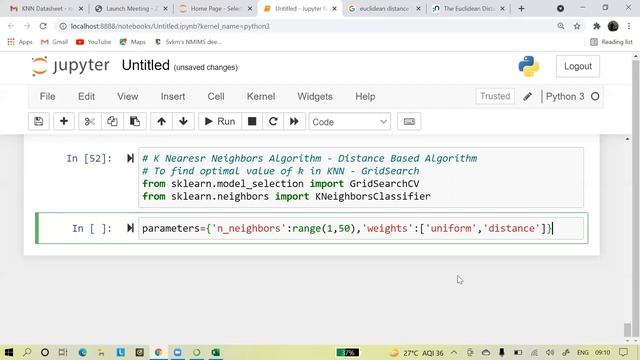640x360 pixels.
Task: Open the Edit menu
Action: (x=86, y=97)
